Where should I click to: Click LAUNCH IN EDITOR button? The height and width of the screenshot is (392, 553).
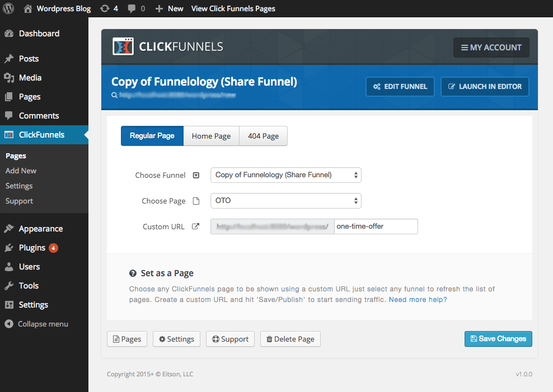(x=485, y=87)
